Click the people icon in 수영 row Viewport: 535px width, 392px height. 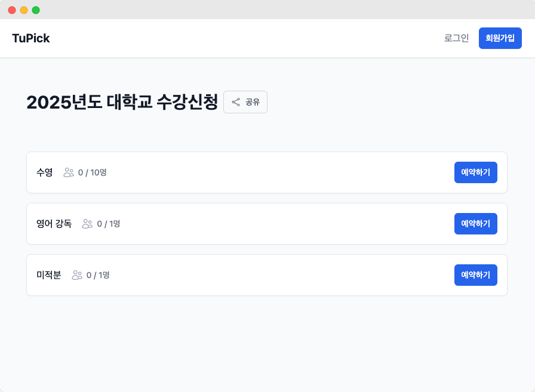(x=69, y=172)
